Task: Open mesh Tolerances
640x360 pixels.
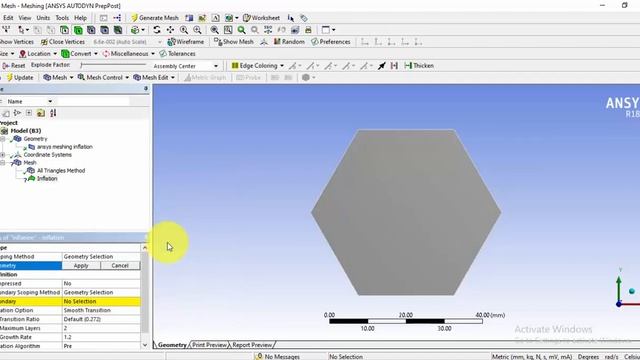Action: (178, 54)
